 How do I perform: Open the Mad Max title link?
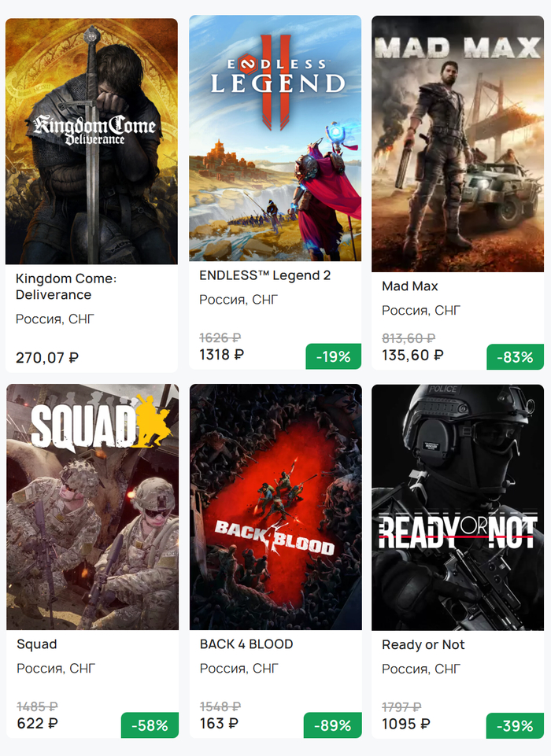409,286
